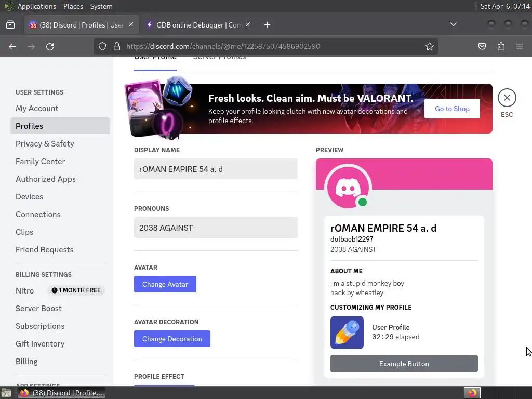
Task: Open Family Center settings
Action: (x=60, y=161)
